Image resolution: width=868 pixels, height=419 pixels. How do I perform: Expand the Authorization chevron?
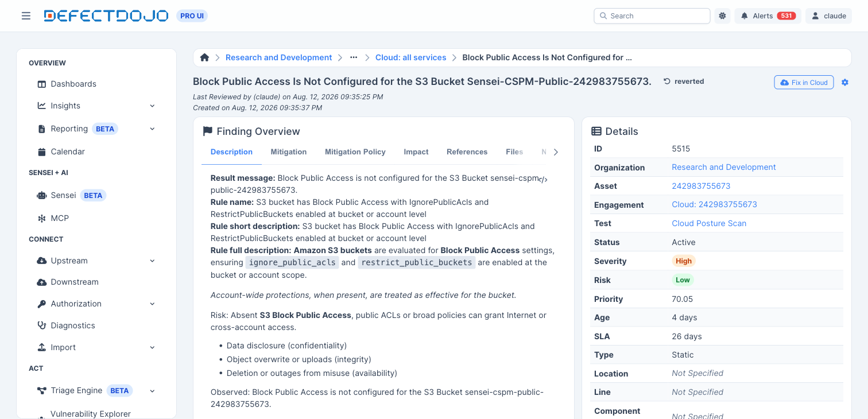152,304
